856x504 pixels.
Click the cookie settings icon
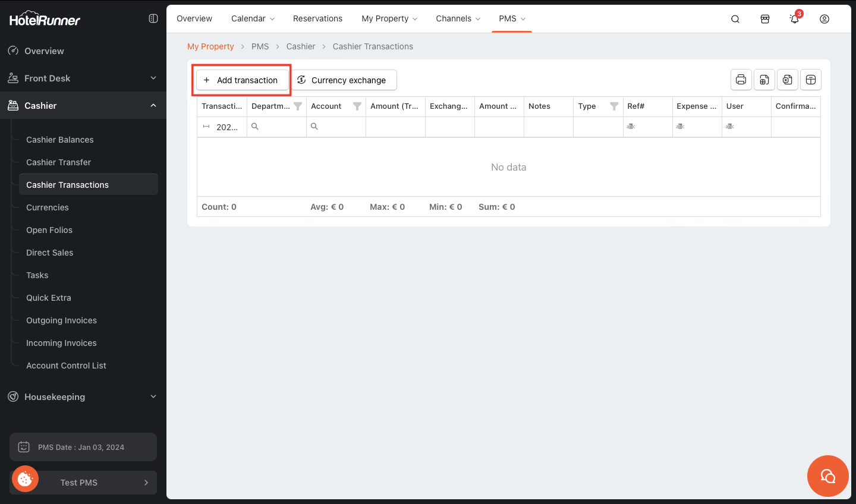point(25,479)
